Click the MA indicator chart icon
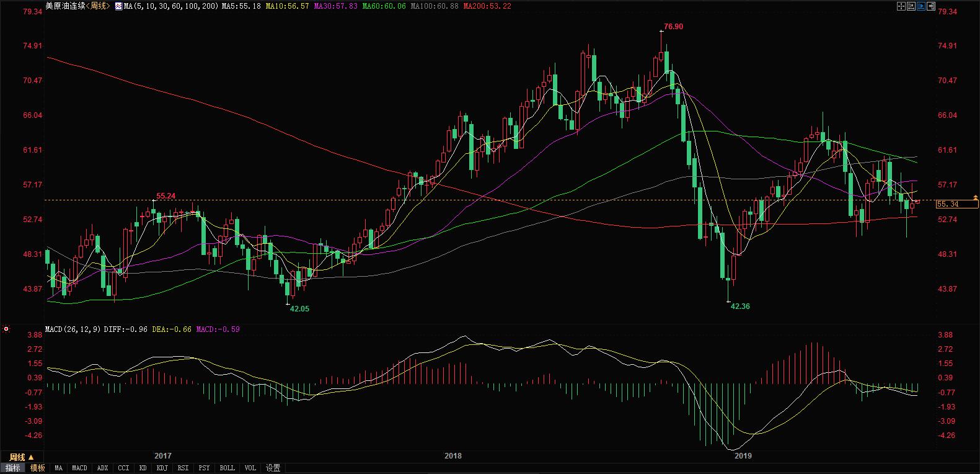 pyautogui.click(x=118, y=6)
